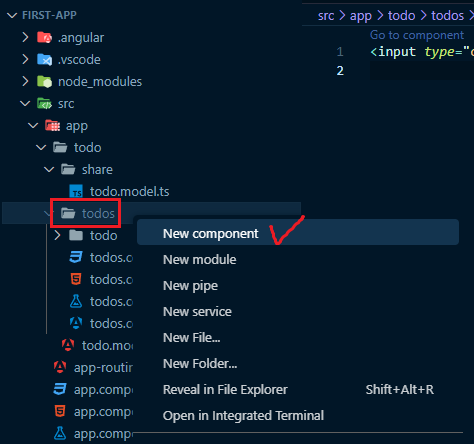
Task: Click editor line number 1
Action: click(340, 52)
